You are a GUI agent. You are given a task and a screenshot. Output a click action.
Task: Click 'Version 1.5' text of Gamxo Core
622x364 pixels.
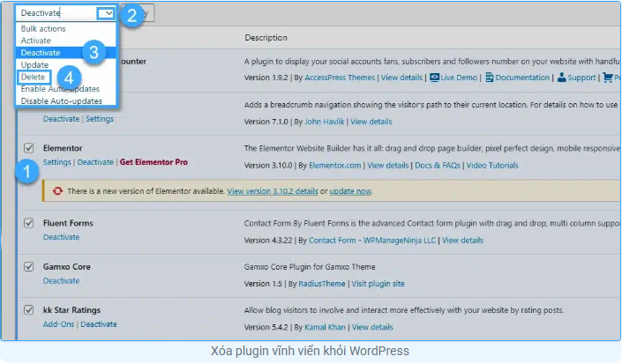tap(263, 284)
